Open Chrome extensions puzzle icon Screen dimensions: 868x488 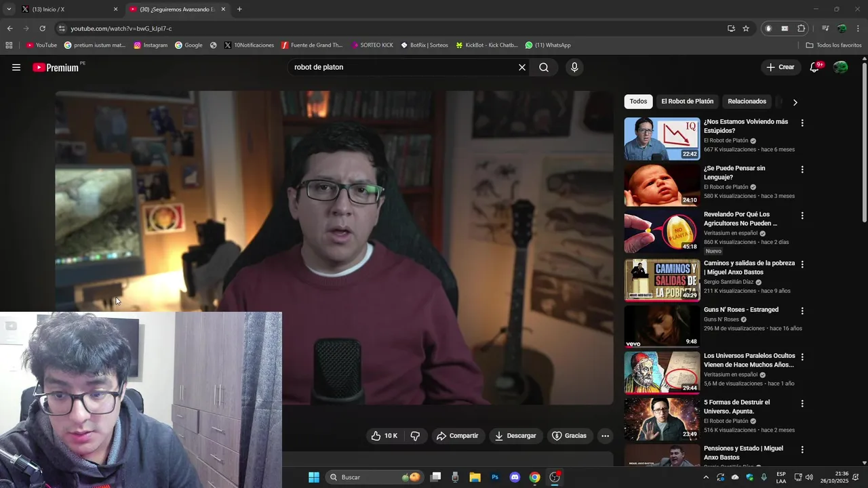coord(802,28)
